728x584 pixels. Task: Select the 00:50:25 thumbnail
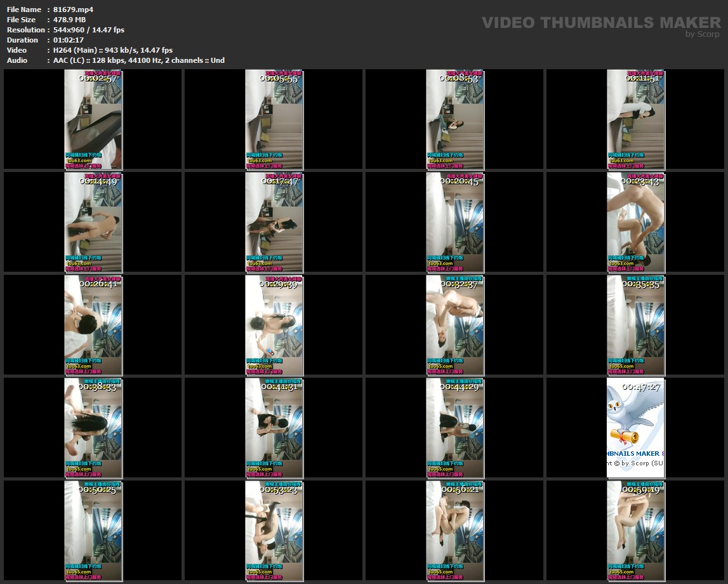pos(93,531)
